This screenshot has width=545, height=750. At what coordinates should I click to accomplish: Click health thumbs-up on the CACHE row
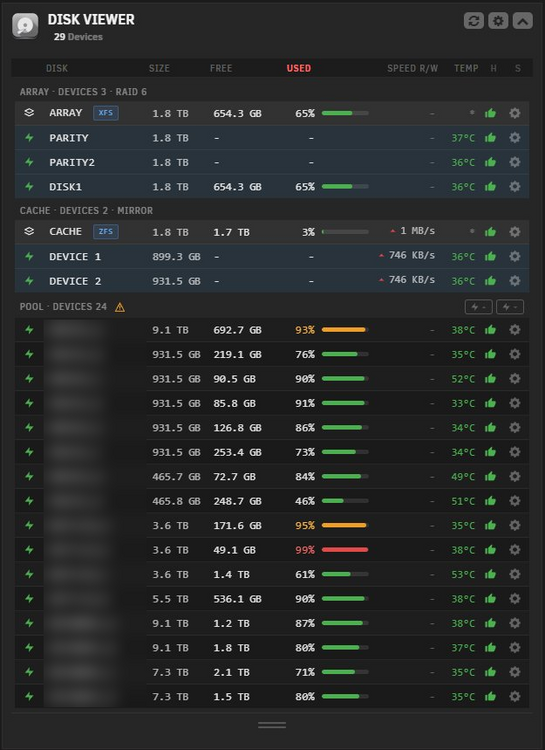pos(490,232)
